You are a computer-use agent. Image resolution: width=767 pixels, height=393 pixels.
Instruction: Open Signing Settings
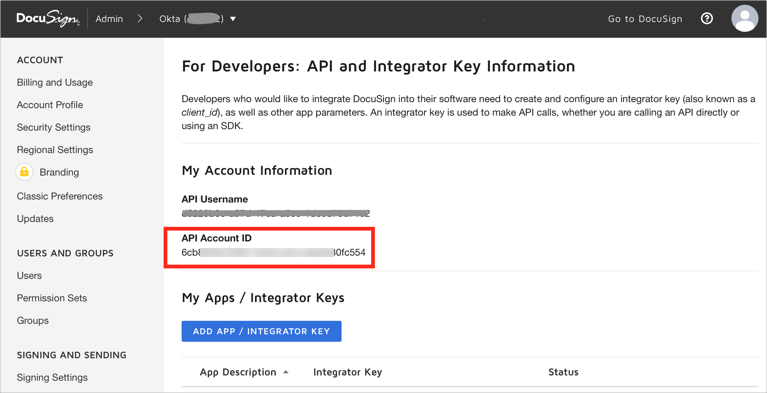pyautogui.click(x=52, y=377)
